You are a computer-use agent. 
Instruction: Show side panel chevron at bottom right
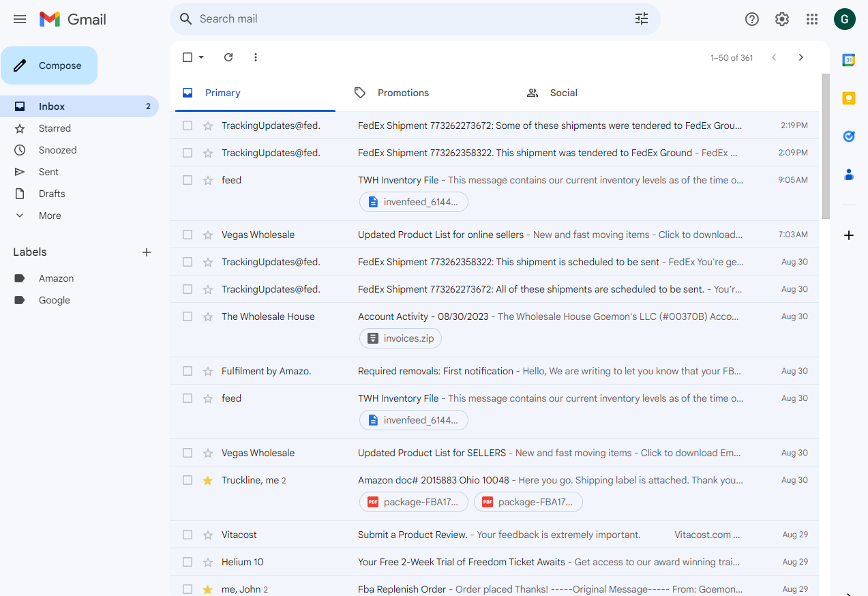[x=849, y=593]
